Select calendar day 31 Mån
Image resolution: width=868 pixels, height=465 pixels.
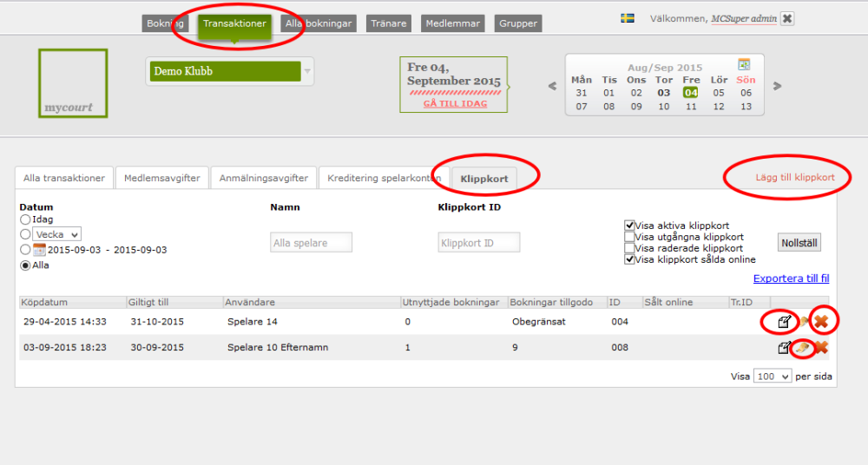(582, 93)
